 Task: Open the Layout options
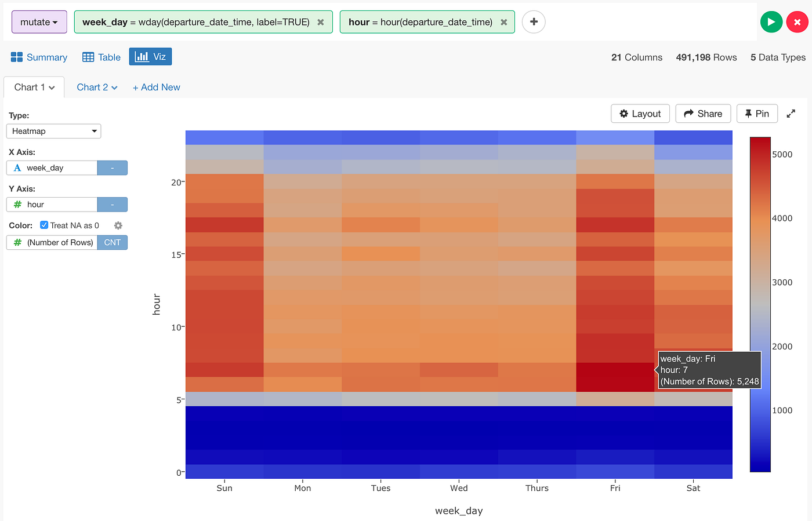(x=640, y=114)
